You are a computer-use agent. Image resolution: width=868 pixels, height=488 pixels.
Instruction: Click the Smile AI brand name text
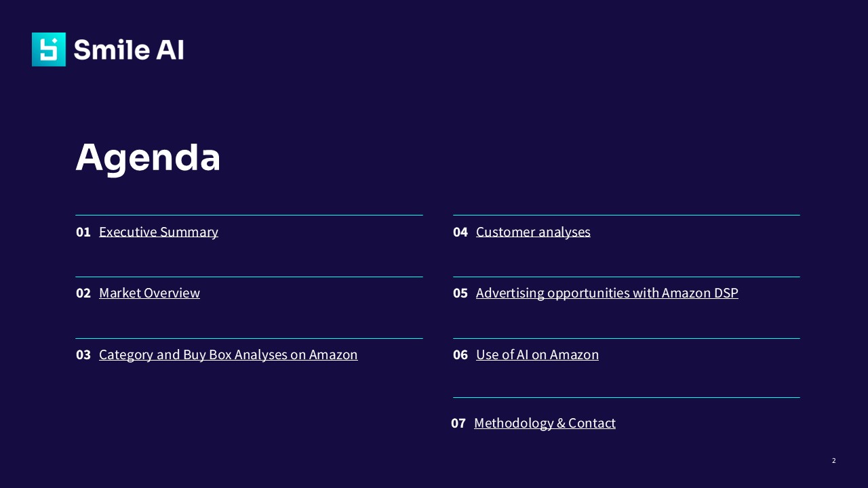(x=129, y=49)
